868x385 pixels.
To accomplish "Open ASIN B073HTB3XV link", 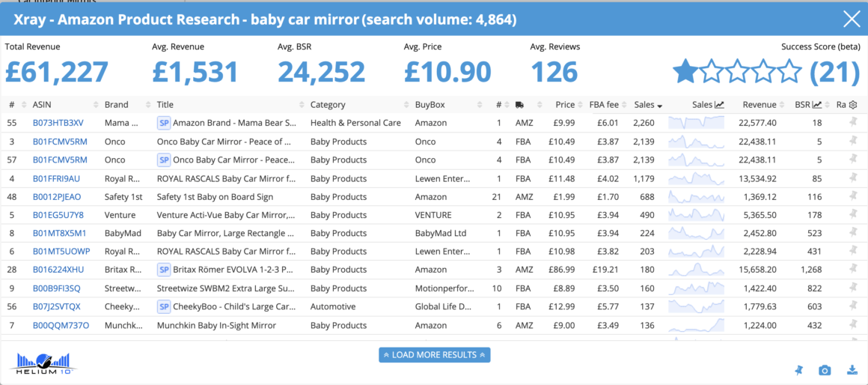I will click(58, 123).
